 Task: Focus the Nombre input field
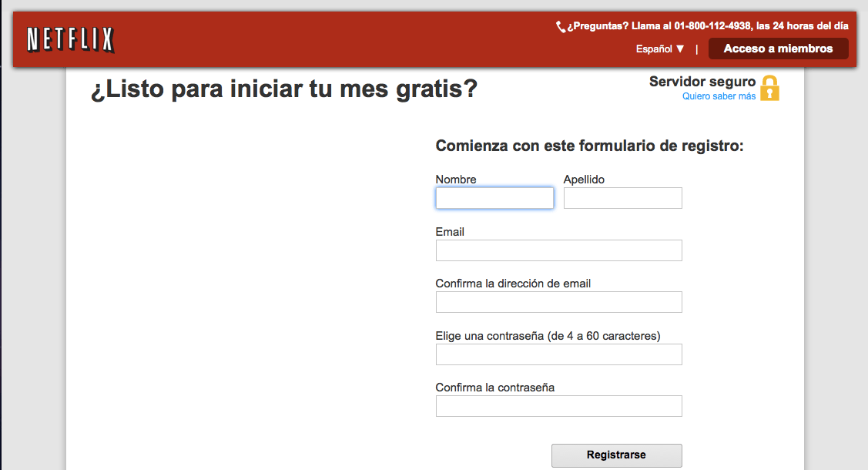[494, 198]
